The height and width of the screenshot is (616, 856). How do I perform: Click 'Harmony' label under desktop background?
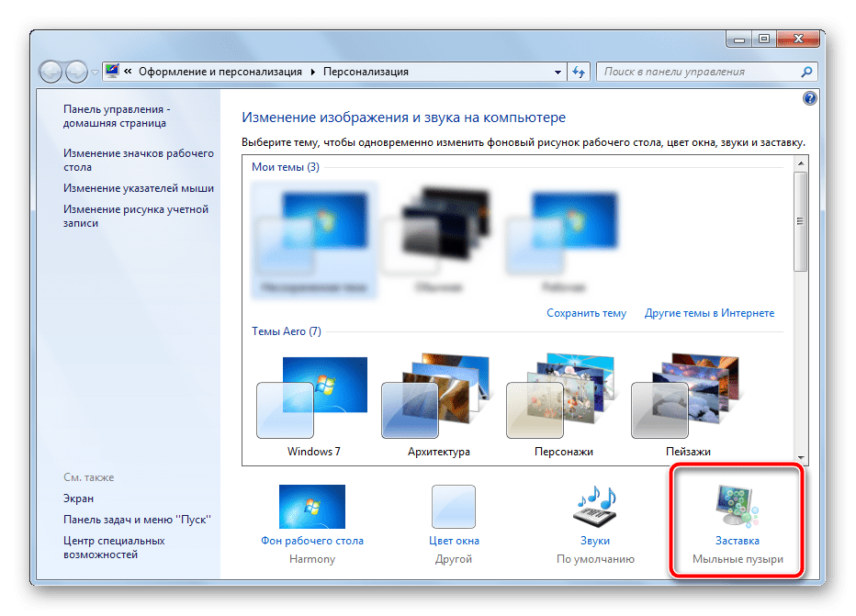point(311,559)
